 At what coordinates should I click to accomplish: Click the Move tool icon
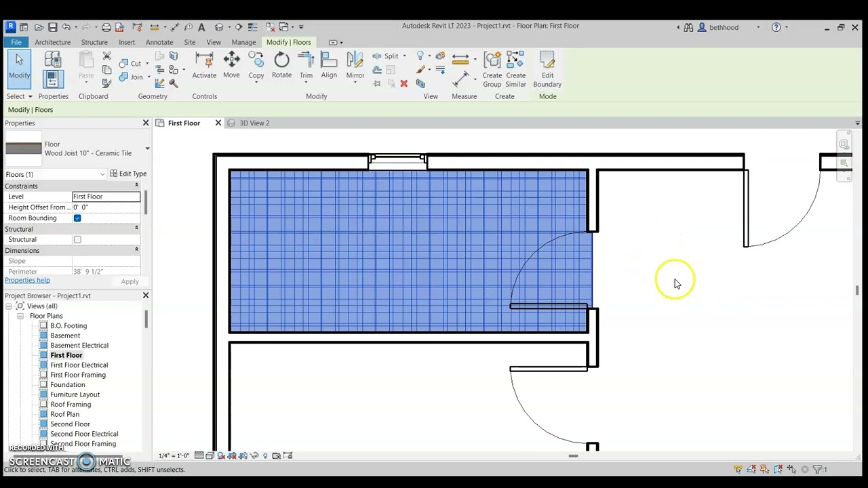pos(231,60)
